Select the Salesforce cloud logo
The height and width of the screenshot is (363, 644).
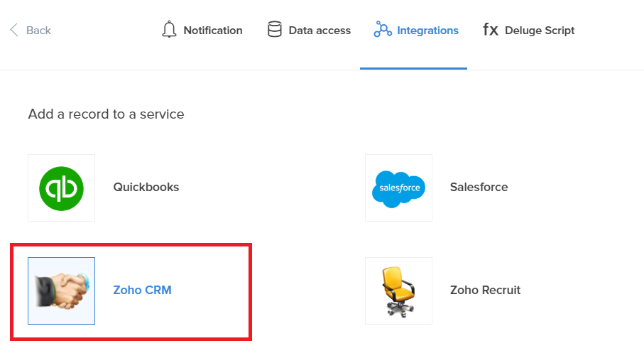pos(398,188)
